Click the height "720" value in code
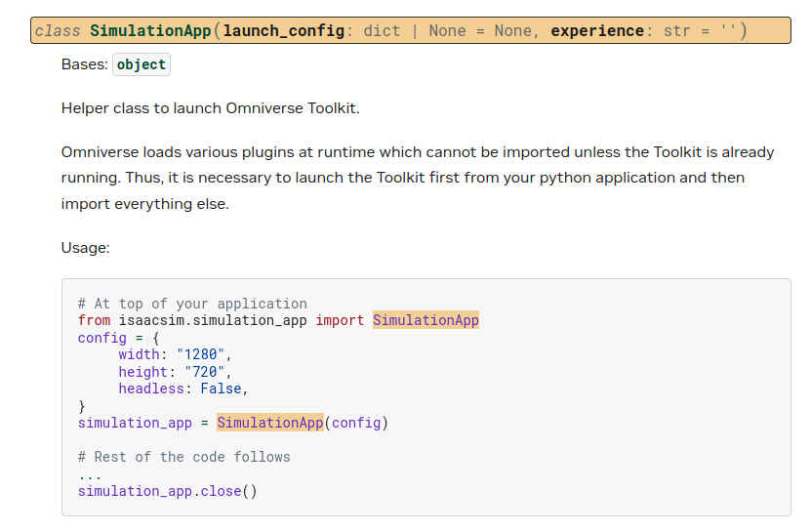Viewport: 810px width, 532px height. coord(205,372)
